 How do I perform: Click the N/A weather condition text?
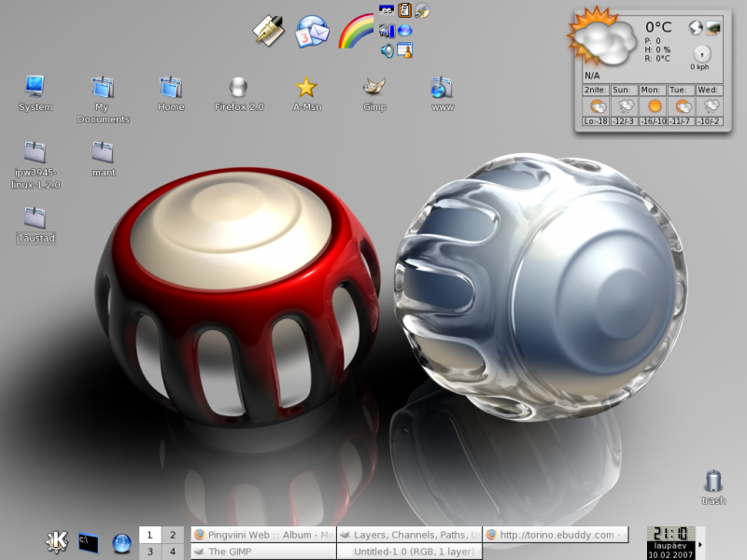click(592, 76)
